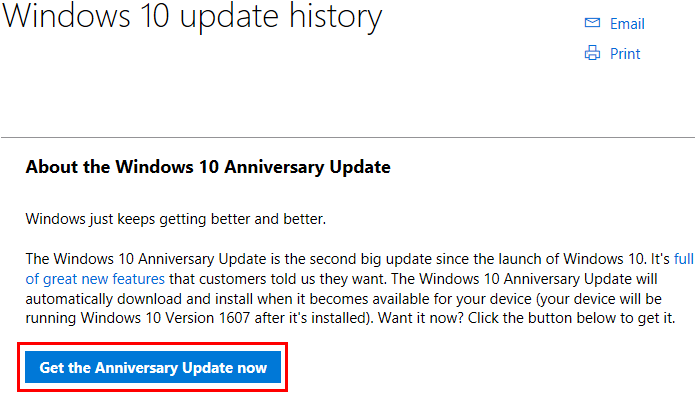Open the "of great new features" link

(95, 279)
